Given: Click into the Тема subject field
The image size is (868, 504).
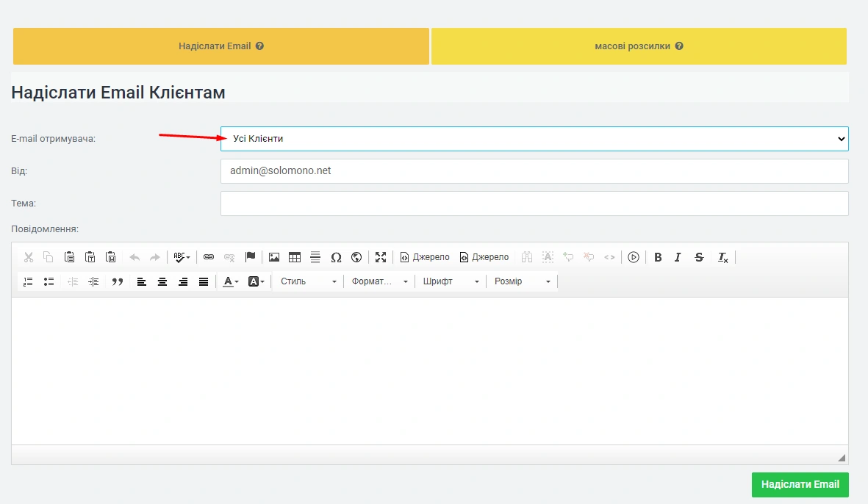Looking at the screenshot, I should pos(534,204).
